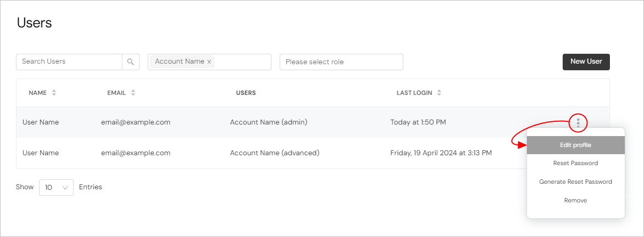Screen dimensions: 644x237
Task: Sort by Last Login column arrows
Action: click(x=439, y=93)
